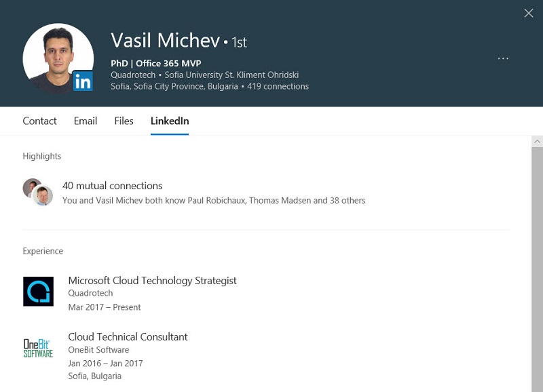This screenshot has width=543, height=392.
Task: Select the LinkedIn tab
Action: click(170, 121)
